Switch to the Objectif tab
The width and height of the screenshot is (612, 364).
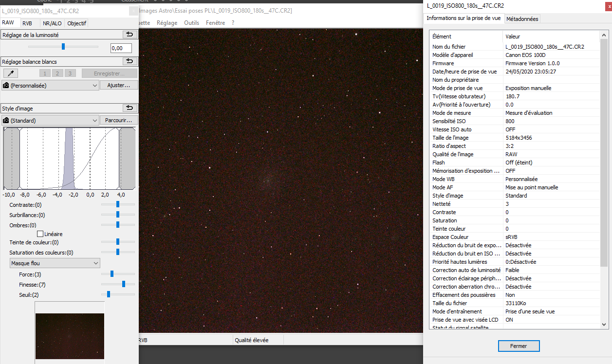pyautogui.click(x=76, y=23)
